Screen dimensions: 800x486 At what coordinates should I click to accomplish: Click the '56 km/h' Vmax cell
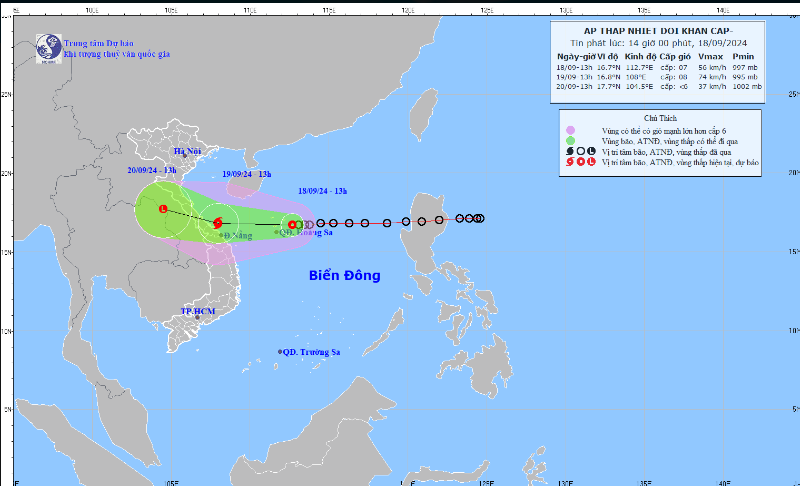point(712,67)
